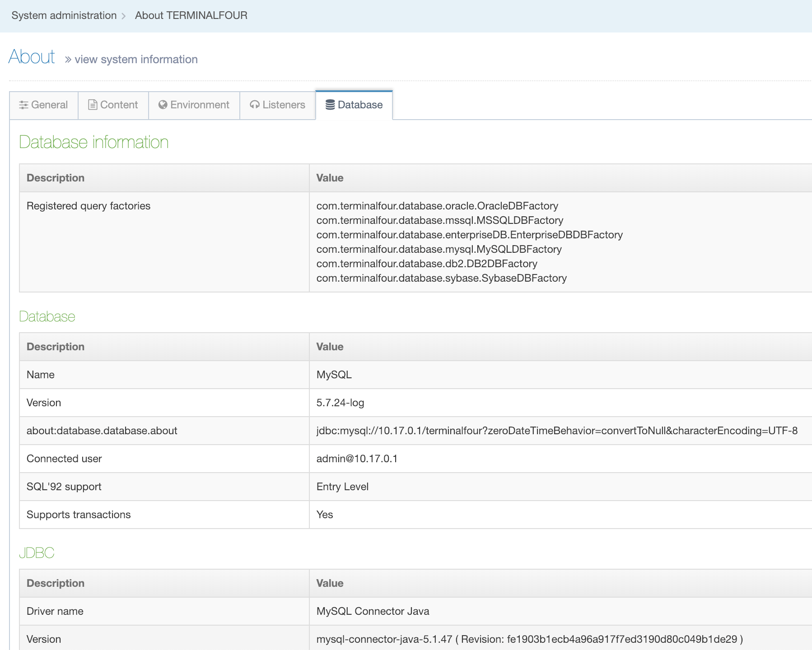The image size is (812, 650).
Task: Click the globe icon on Environment tab
Action: [x=163, y=105]
